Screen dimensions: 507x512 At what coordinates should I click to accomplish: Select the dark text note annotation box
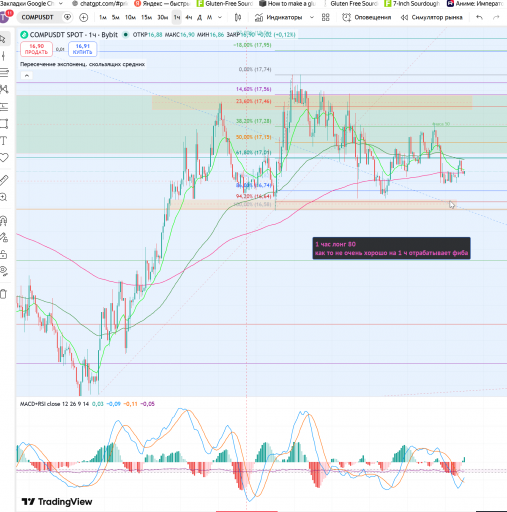(x=391, y=248)
